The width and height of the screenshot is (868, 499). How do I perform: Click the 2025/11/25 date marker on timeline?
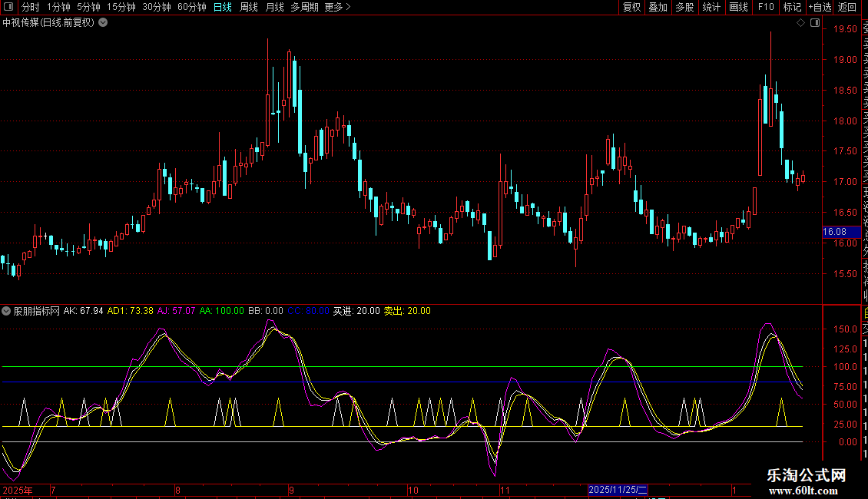coord(618,490)
